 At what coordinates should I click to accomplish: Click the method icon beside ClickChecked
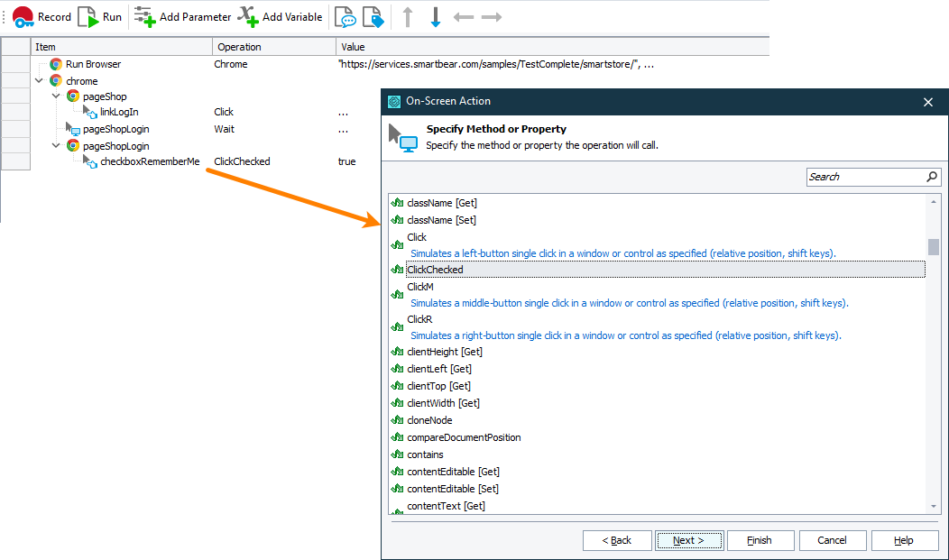(397, 269)
